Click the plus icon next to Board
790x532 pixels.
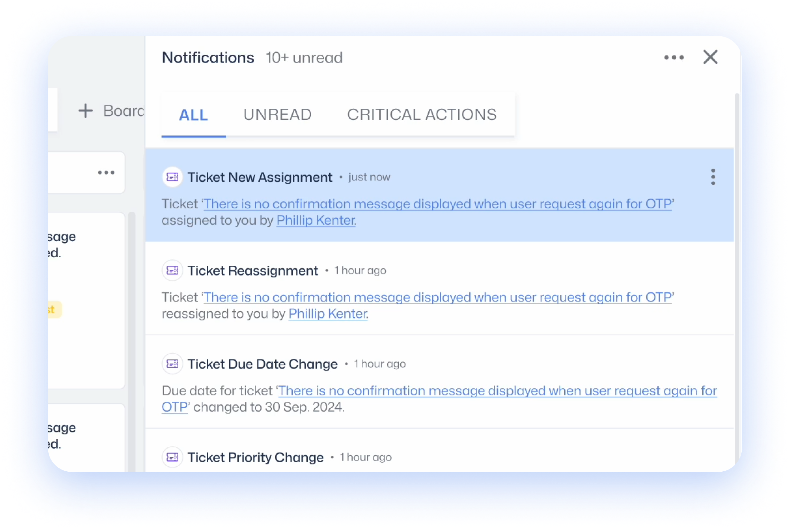tap(86, 111)
